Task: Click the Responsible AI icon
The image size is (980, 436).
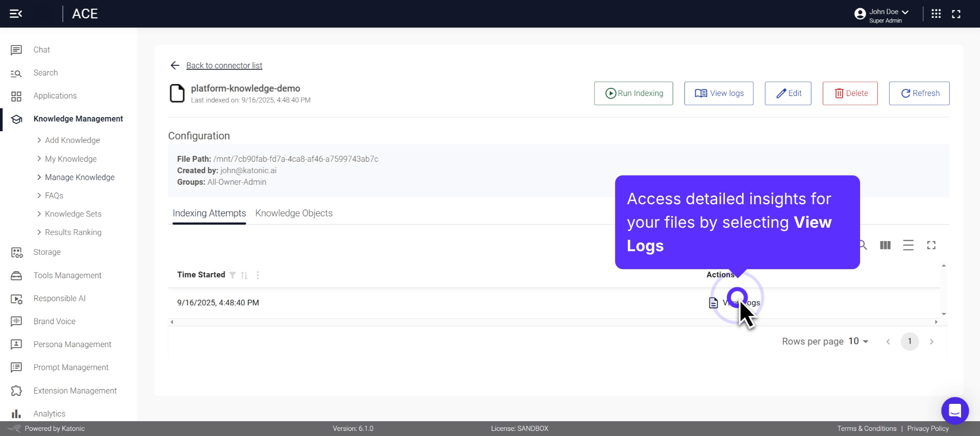Action: pos(16,299)
